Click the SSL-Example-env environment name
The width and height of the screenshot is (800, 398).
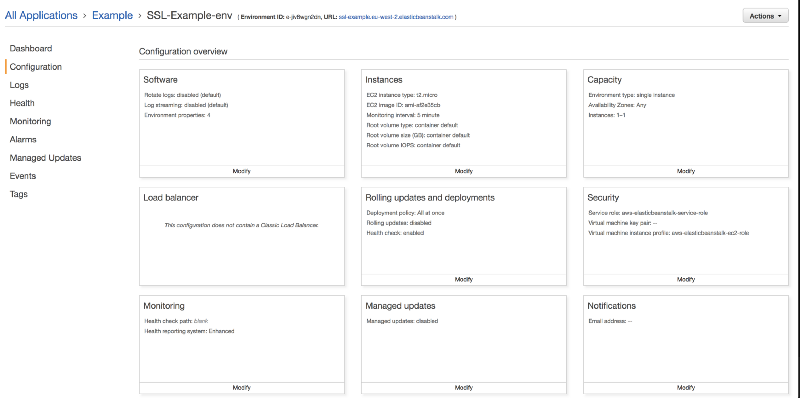coord(189,16)
